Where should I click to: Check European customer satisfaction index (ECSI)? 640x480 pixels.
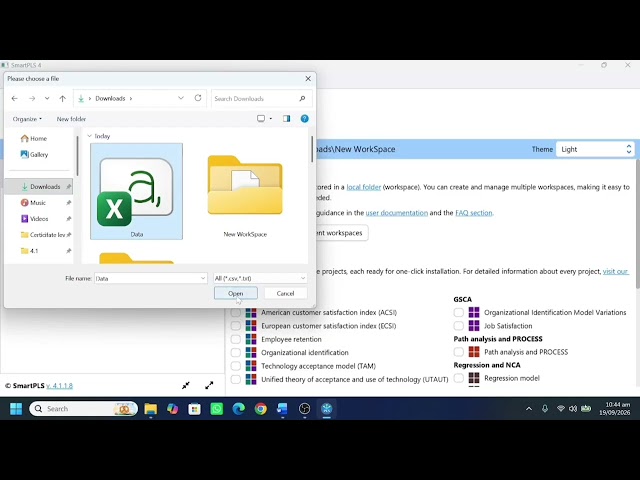(x=236, y=326)
